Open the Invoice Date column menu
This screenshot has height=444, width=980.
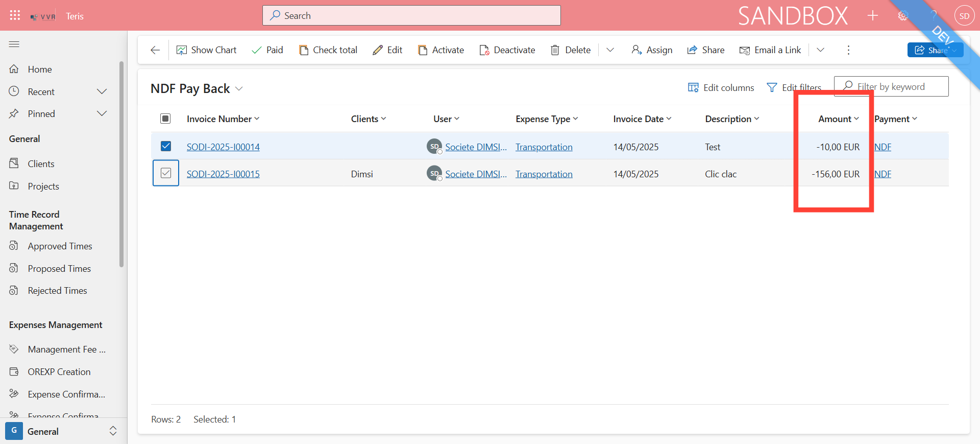pyautogui.click(x=642, y=119)
